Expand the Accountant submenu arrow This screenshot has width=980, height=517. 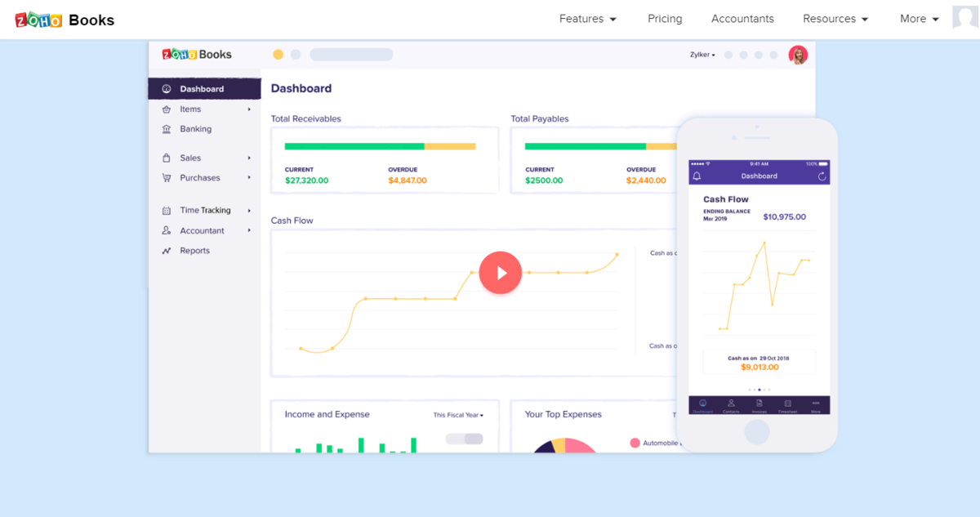[249, 231]
